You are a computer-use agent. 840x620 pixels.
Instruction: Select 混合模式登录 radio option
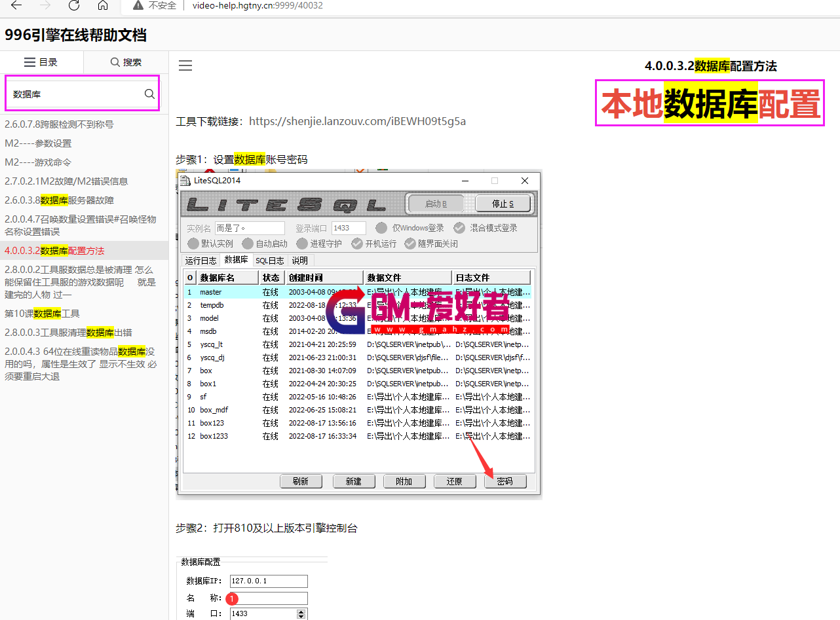coord(486,228)
